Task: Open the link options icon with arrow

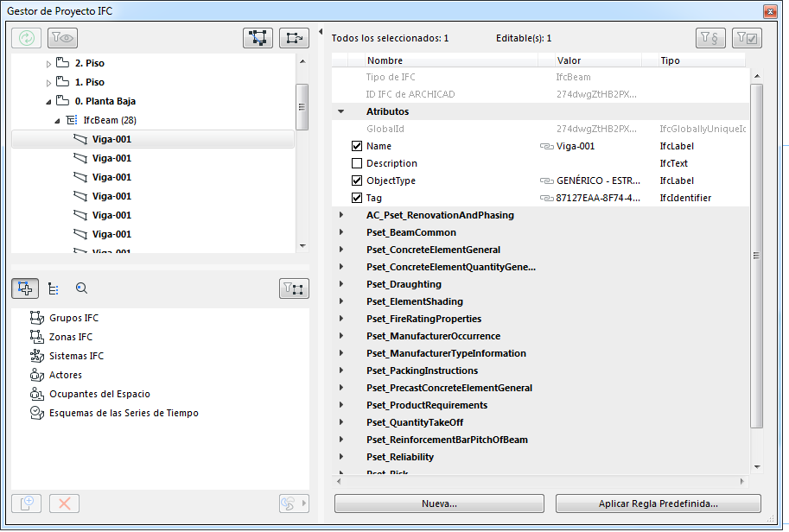Action: coord(294,503)
